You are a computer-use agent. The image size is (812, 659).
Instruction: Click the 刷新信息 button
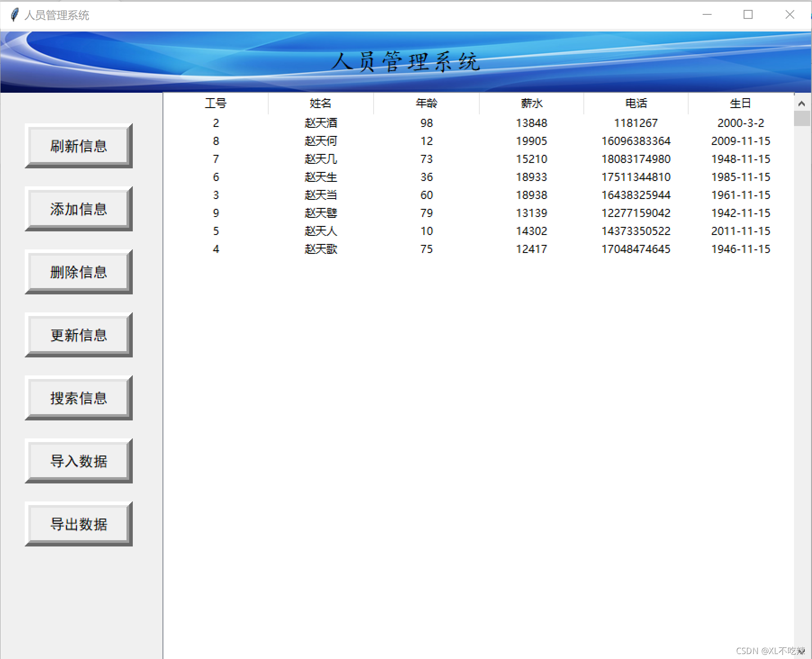point(79,146)
